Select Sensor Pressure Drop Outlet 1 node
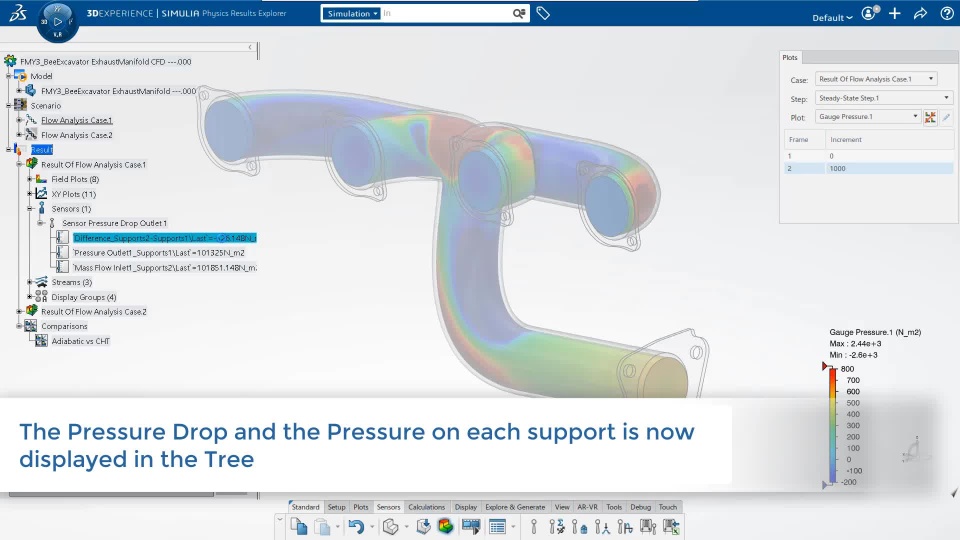This screenshot has height=540, width=960. pyautogui.click(x=114, y=223)
